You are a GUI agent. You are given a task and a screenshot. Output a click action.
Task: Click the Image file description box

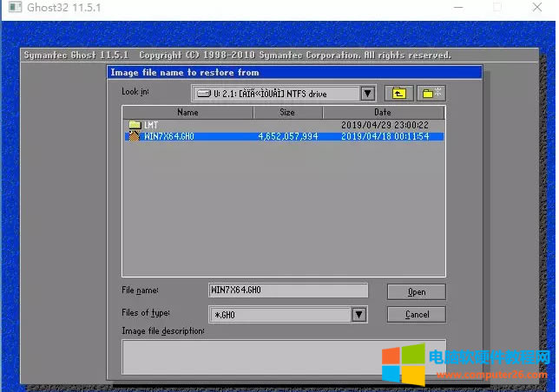(284, 356)
